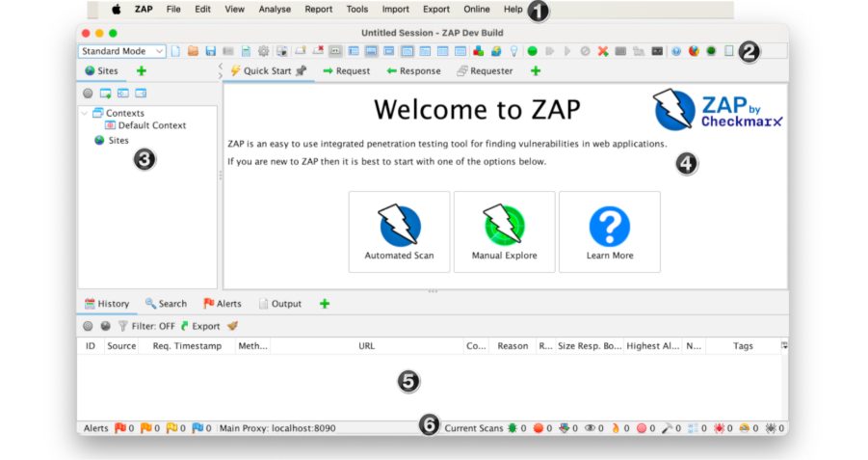
Task: Click the red flag high alerts count
Action: tap(124, 428)
